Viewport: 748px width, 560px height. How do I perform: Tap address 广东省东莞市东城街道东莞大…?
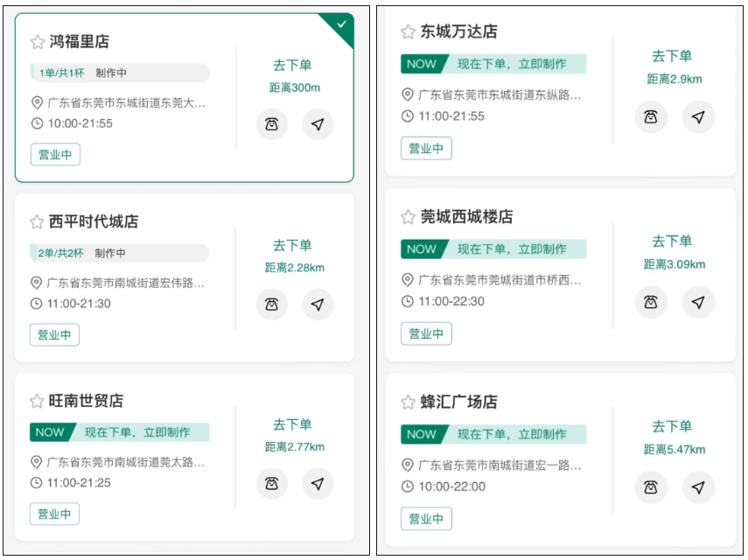pyautogui.click(x=127, y=102)
